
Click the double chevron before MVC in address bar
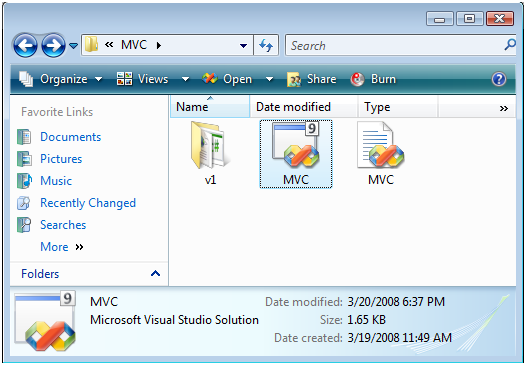coord(109,45)
